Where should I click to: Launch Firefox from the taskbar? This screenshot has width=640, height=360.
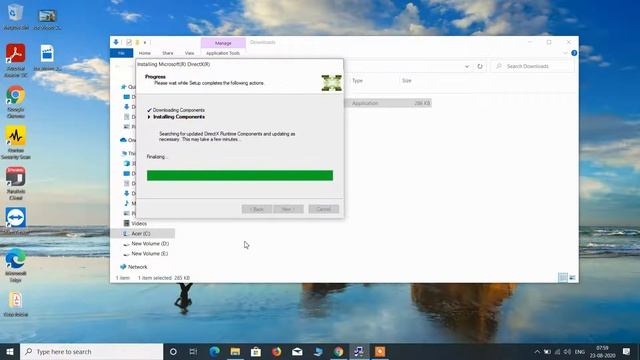point(277,351)
